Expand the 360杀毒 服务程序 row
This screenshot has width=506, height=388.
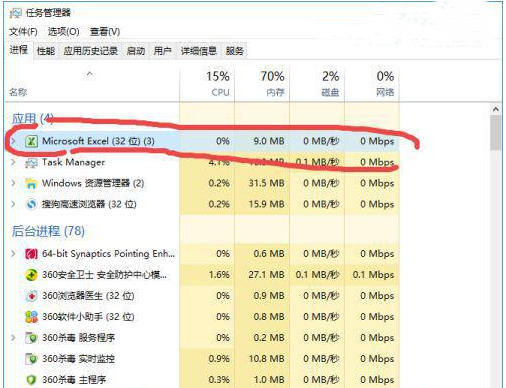13,338
